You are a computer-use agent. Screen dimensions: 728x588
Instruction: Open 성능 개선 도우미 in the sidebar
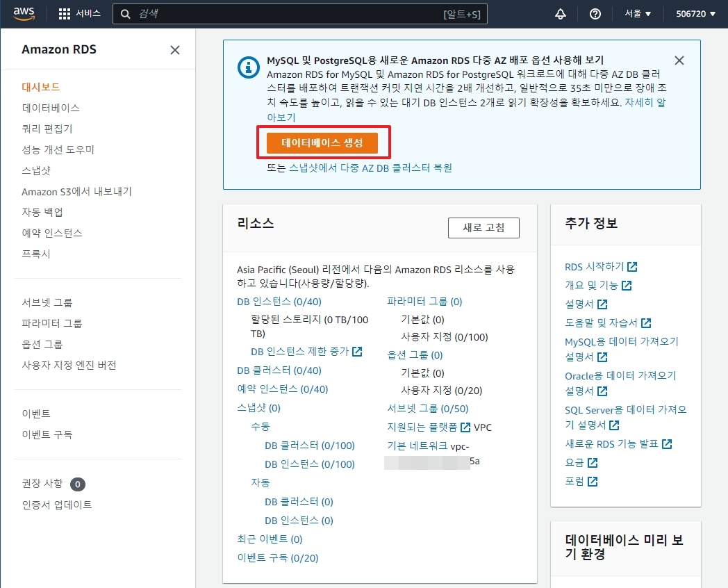(x=58, y=149)
